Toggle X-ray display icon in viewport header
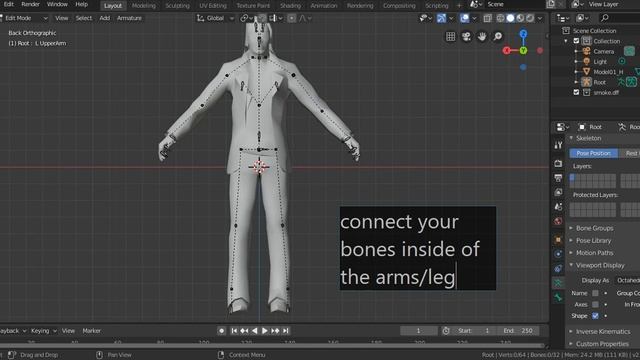The width and height of the screenshot is (640, 360). [x=487, y=18]
